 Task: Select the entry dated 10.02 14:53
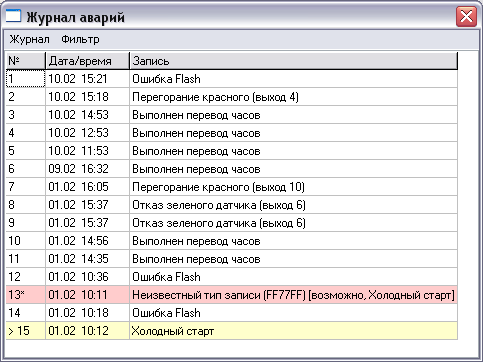(232, 115)
